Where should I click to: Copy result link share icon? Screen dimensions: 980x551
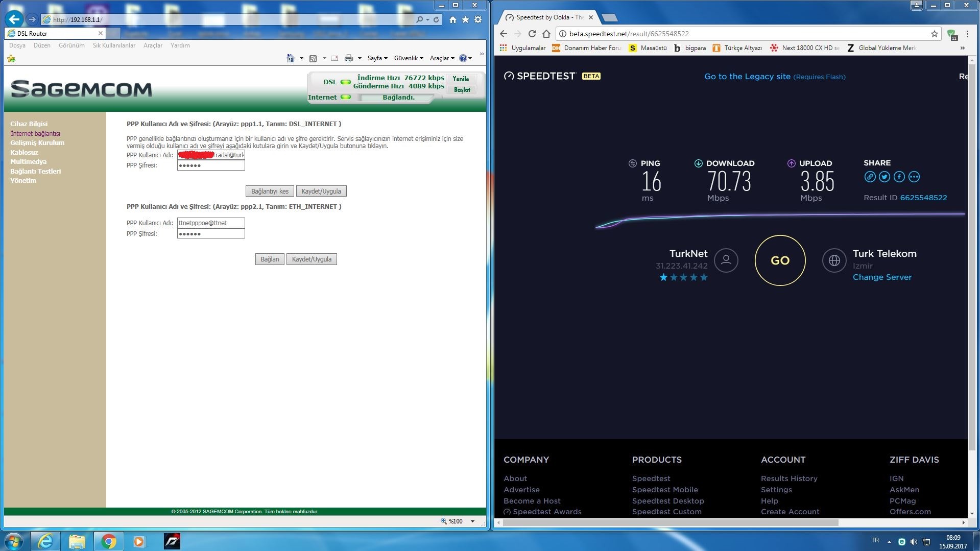(x=870, y=177)
